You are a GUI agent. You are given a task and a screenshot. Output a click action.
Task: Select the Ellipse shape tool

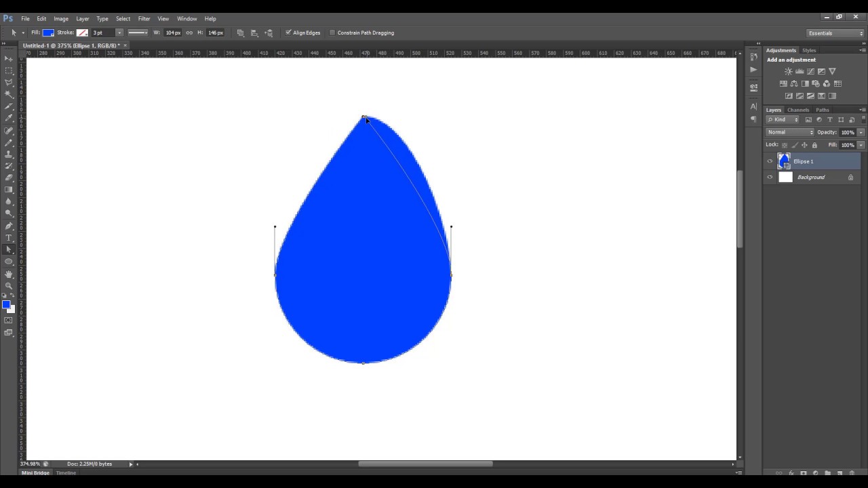pos(9,262)
